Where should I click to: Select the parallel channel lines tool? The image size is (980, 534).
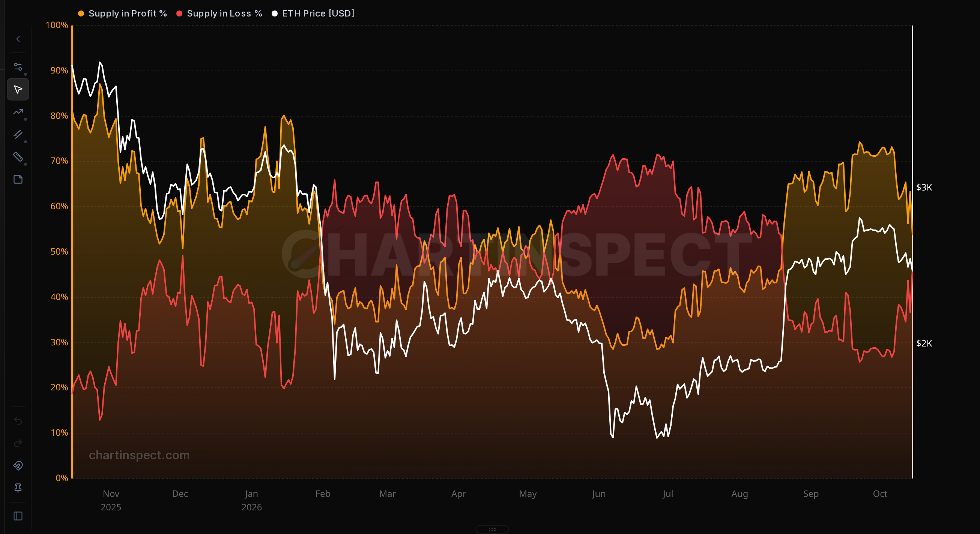18,134
